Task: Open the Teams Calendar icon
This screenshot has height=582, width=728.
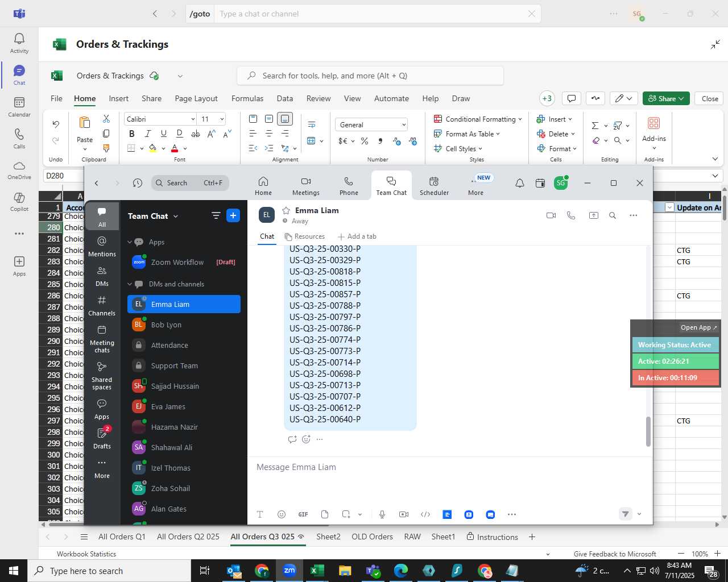Action: point(19,107)
